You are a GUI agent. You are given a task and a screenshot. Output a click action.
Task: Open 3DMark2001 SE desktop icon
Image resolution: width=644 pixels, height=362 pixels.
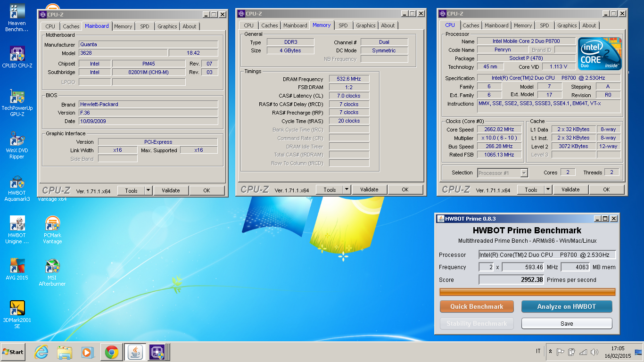click(x=17, y=315)
